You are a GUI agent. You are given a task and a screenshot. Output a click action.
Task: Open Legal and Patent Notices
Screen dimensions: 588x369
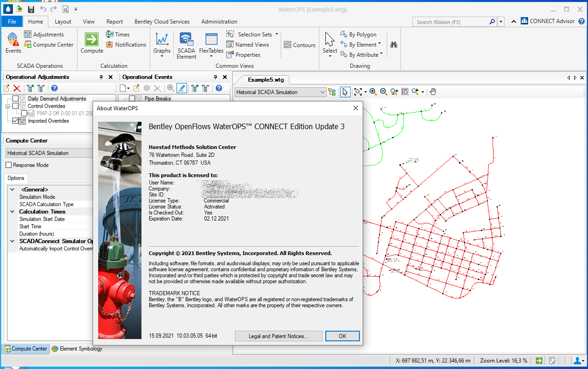point(278,336)
